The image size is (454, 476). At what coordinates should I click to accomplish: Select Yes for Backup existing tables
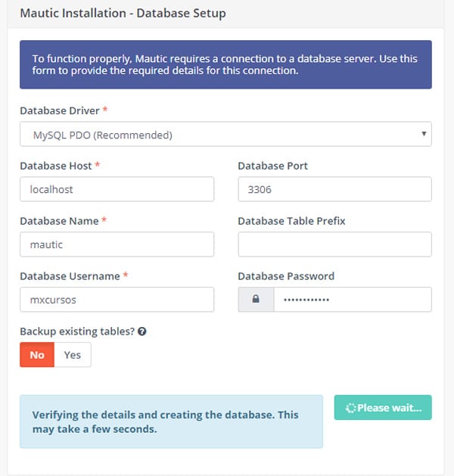73,355
